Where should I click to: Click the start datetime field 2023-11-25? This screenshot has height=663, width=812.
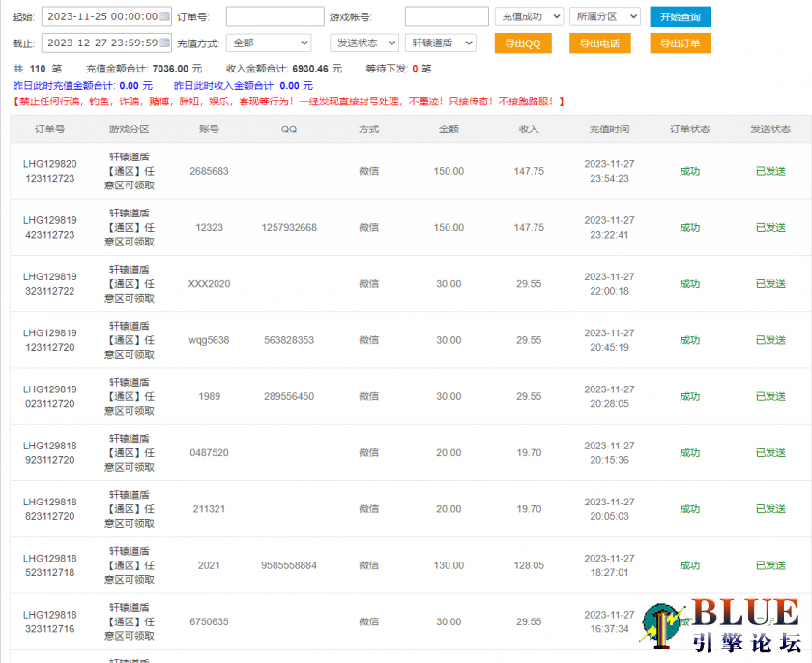(x=100, y=16)
